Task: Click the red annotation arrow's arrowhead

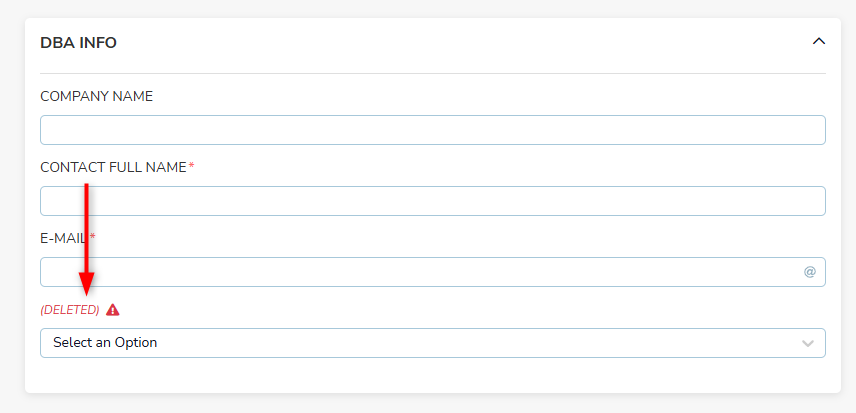Action: (86, 285)
